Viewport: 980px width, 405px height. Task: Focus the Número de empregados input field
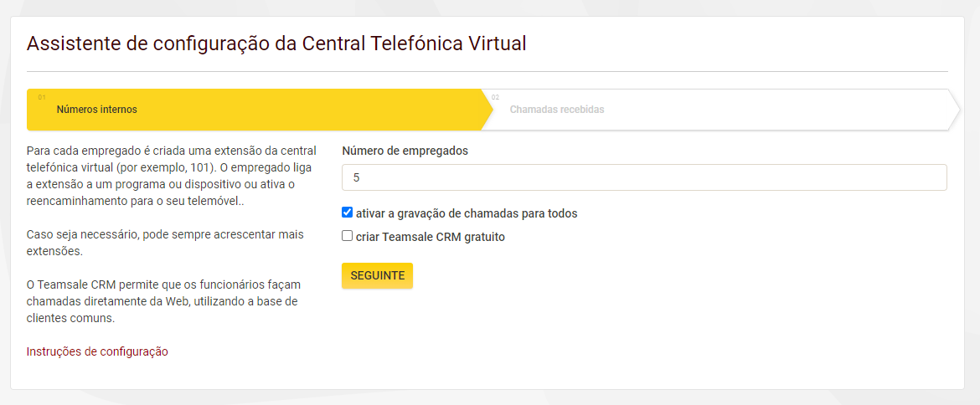point(644,177)
